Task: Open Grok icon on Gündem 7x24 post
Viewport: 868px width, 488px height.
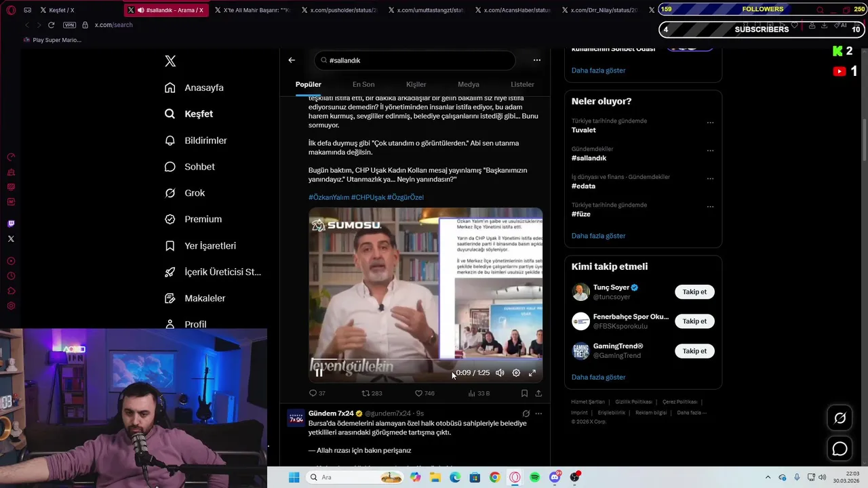Action: [526, 413]
